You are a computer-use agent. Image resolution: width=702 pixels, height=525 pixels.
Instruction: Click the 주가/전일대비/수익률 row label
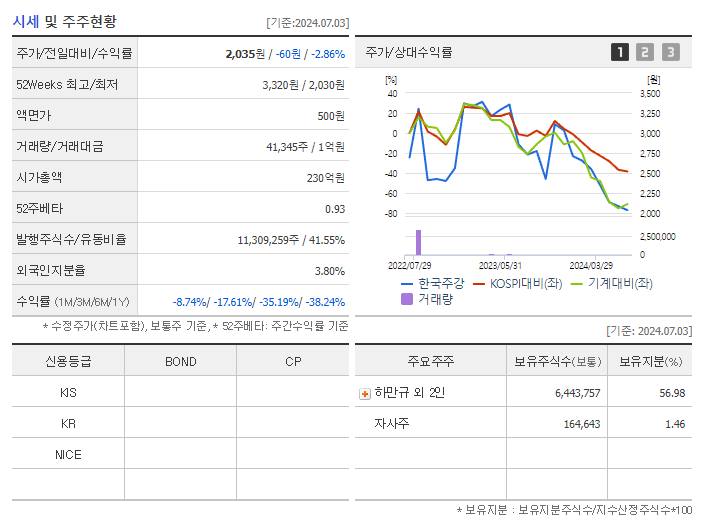[x=74, y=53]
